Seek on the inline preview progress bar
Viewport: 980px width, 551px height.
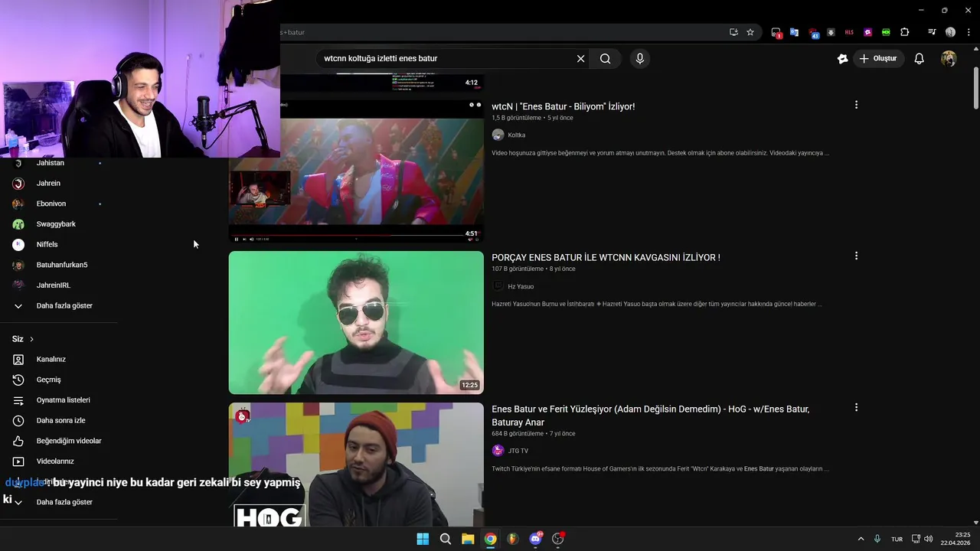tap(356, 234)
